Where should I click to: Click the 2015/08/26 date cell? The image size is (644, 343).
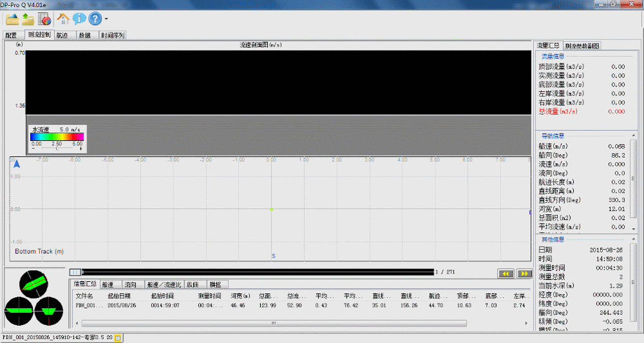[122, 305]
